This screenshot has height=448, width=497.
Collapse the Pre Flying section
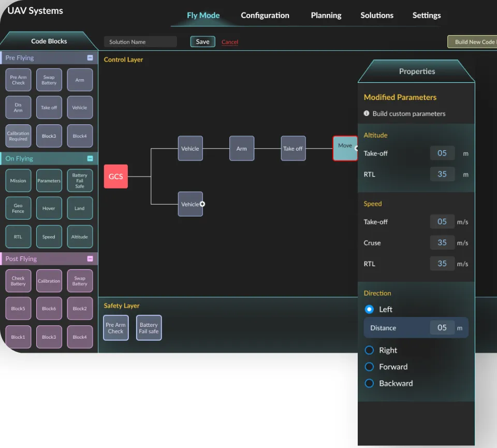click(x=90, y=57)
